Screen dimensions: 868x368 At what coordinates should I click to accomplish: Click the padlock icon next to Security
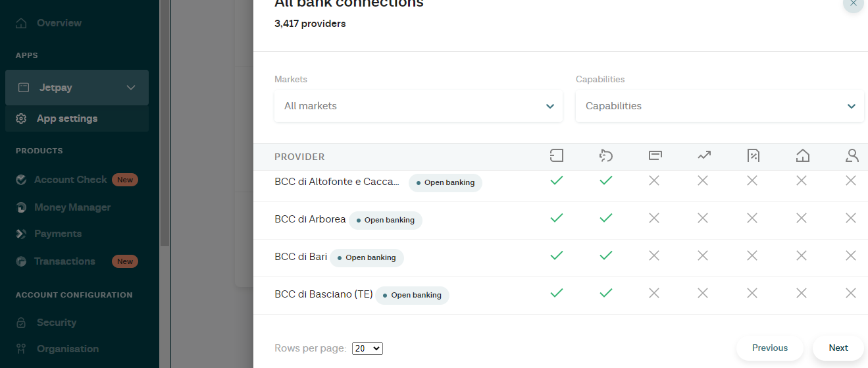pos(22,323)
